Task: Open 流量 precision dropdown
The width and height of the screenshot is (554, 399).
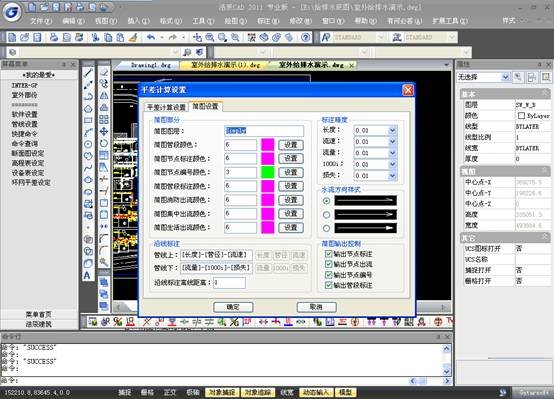Action: pyautogui.click(x=392, y=153)
